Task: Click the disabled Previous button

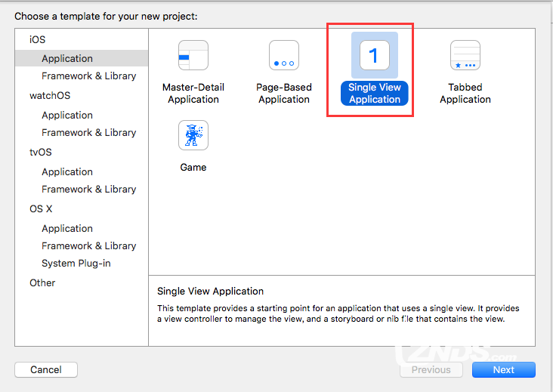Action: (431, 369)
